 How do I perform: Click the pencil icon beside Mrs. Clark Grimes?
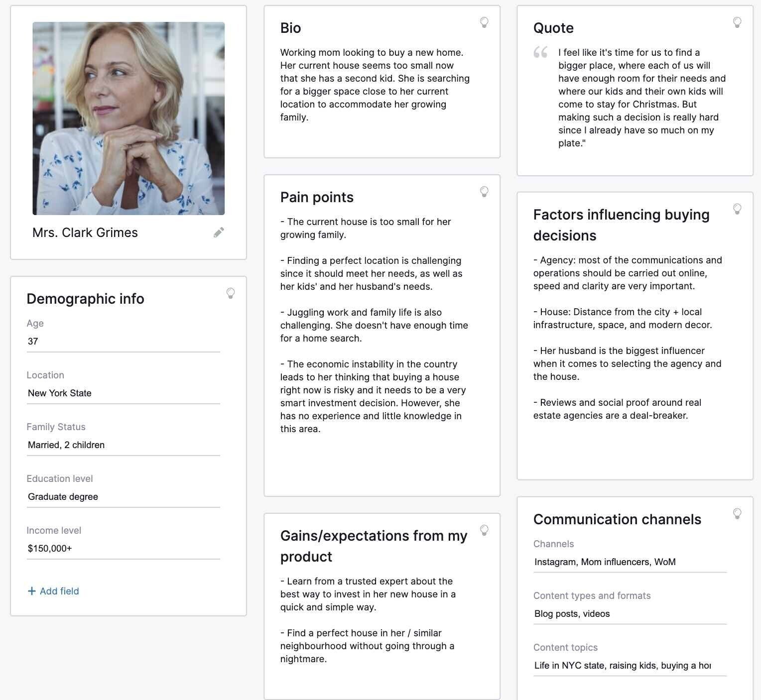218,233
